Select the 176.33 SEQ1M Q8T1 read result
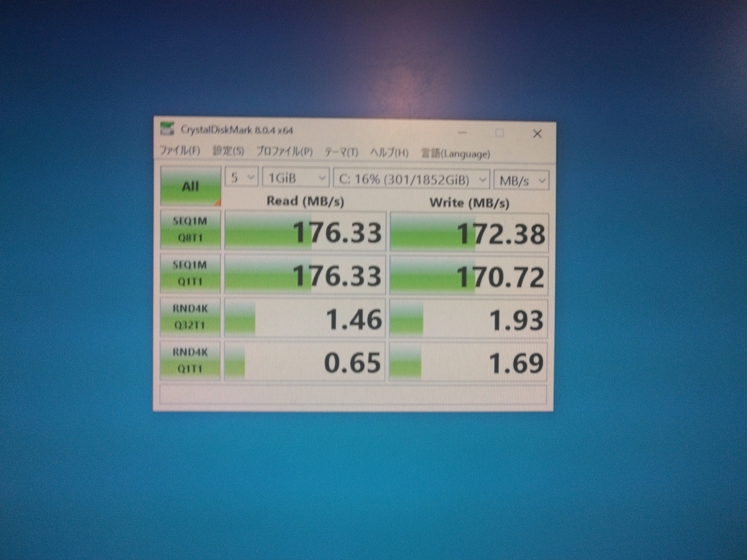Image resolution: width=747 pixels, height=560 pixels. 304,231
